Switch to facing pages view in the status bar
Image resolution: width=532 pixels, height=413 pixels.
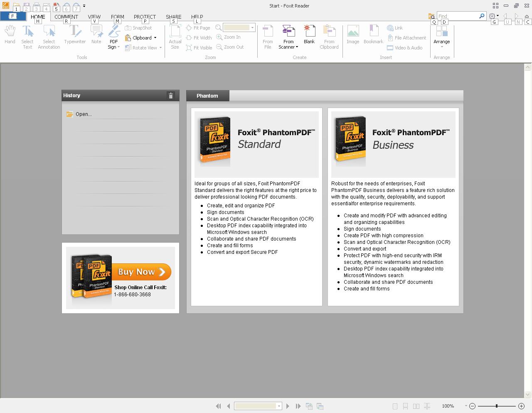[x=416, y=406]
